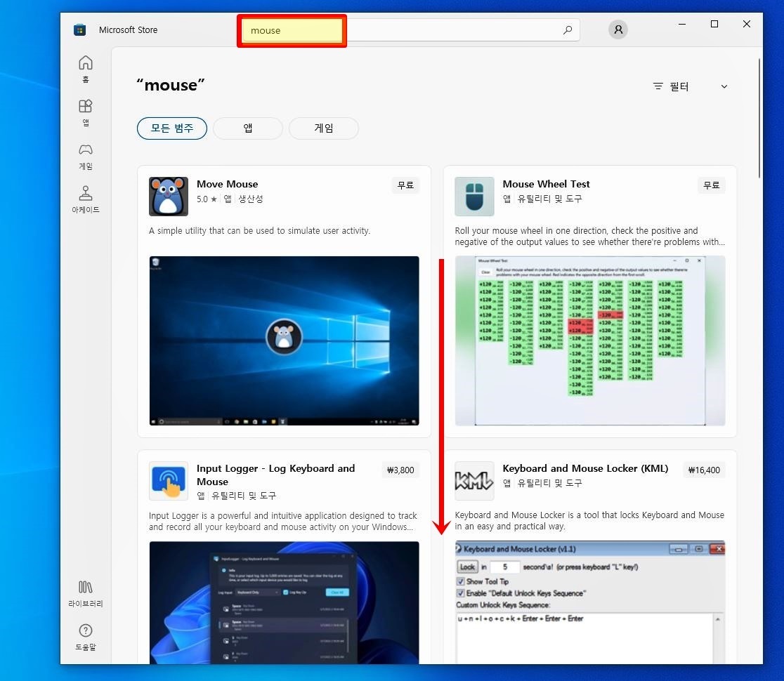Click the KML app logo icon
784x681 pixels.
pos(474,481)
